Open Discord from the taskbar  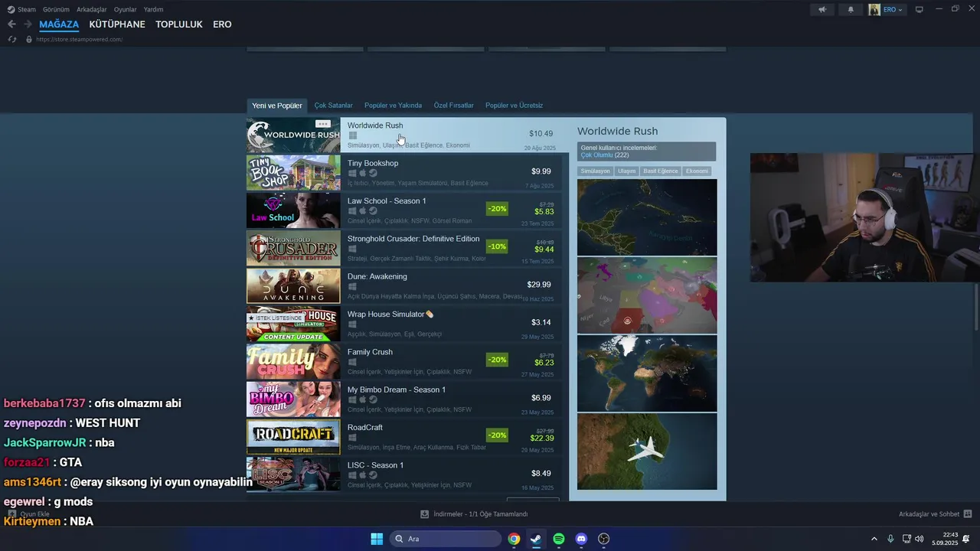click(x=581, y=539)
